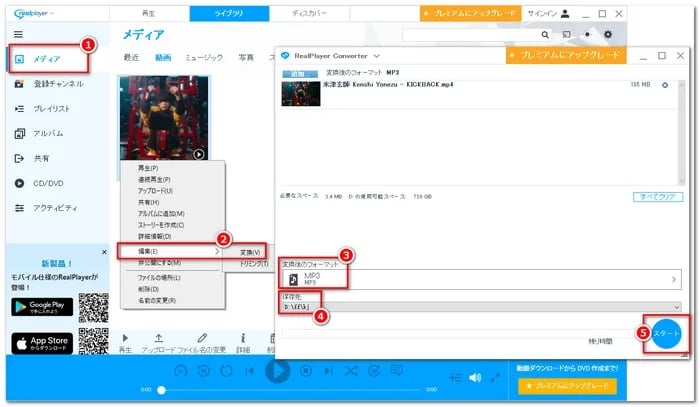
Task: Select the ミュージック filter tab
Action: 204,58
